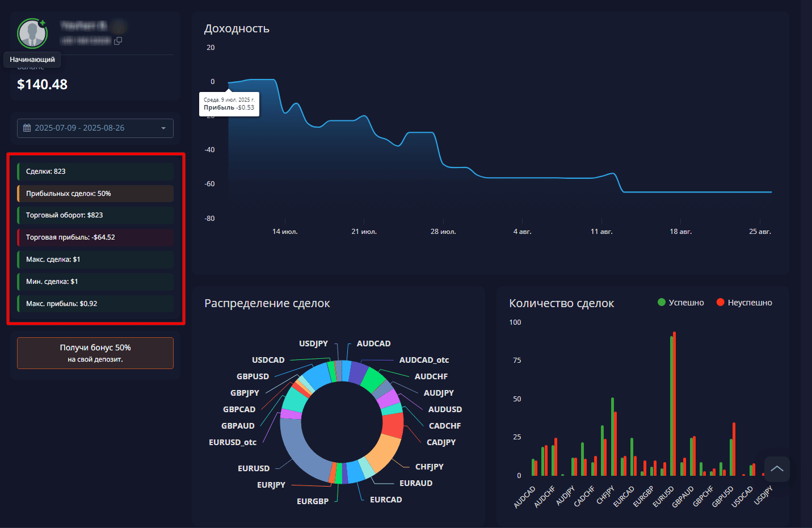Click the USDCAD label in donut chart
Viewport: 812px width, 528px height.
click(268, 360)
